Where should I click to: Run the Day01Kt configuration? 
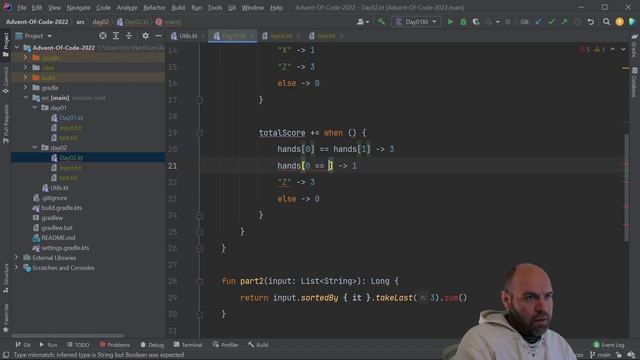coord(450,22)
